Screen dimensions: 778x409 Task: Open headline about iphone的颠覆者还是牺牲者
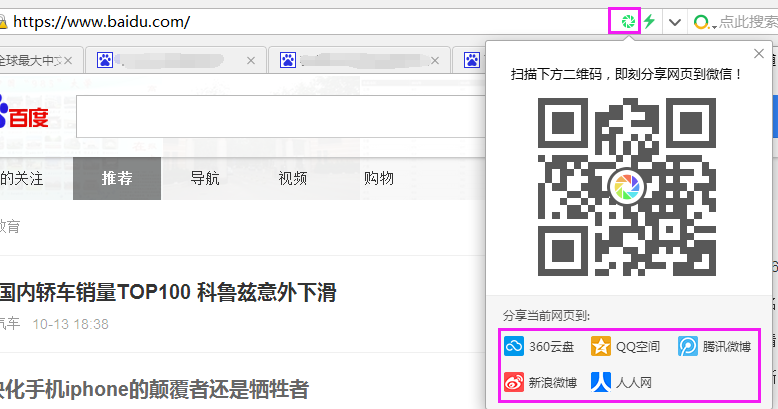(x=154, y=390)
